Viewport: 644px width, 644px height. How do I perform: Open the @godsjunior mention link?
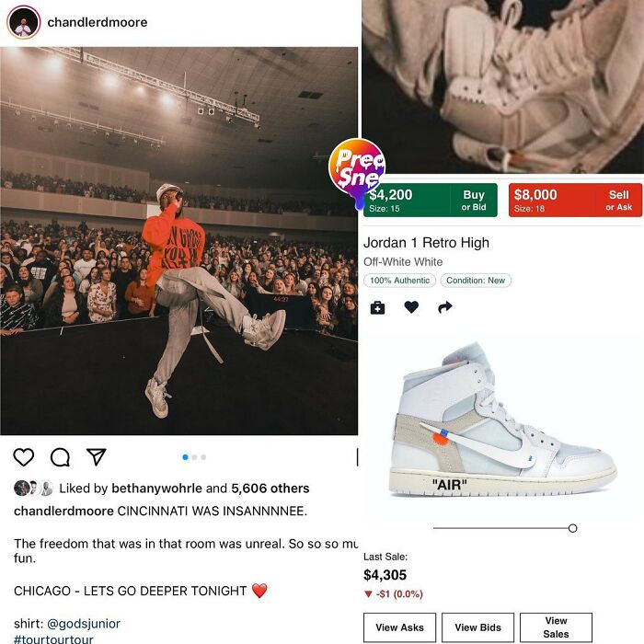coord(84,624)
